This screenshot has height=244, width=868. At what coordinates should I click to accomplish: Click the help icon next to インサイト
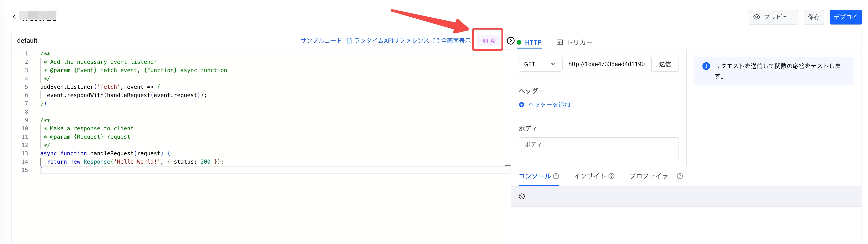click(x=611, y=176)
